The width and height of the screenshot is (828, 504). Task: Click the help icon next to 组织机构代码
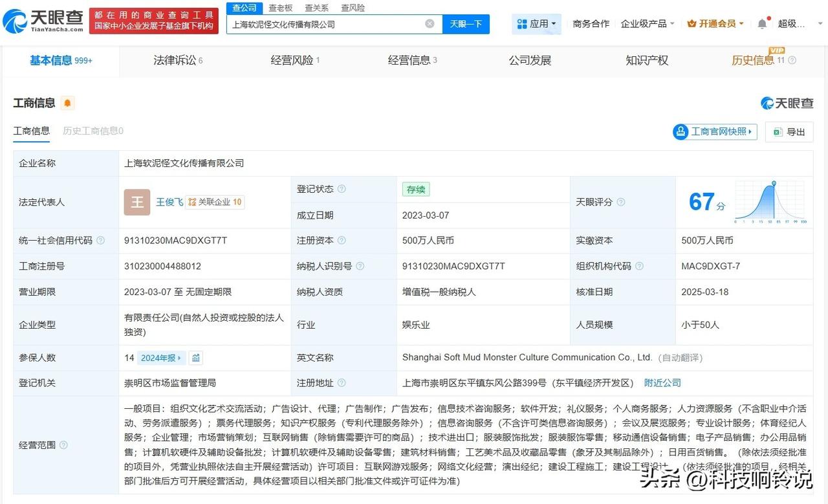pos(639,266)
